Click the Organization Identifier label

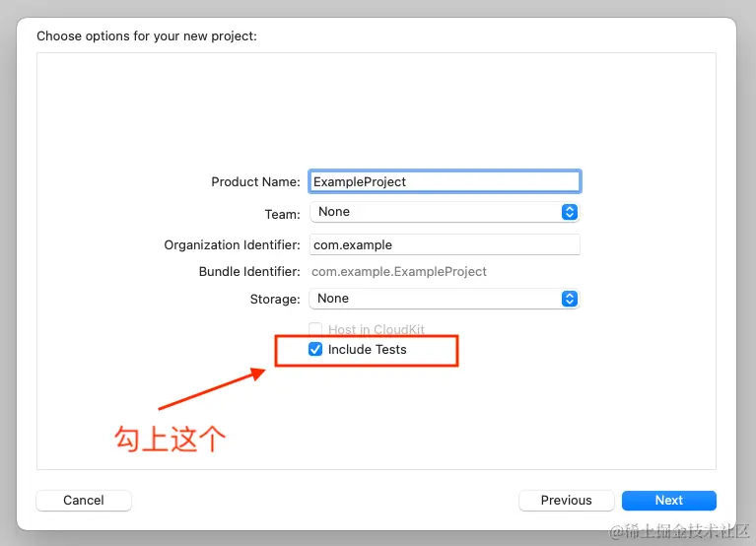[232, 244]
